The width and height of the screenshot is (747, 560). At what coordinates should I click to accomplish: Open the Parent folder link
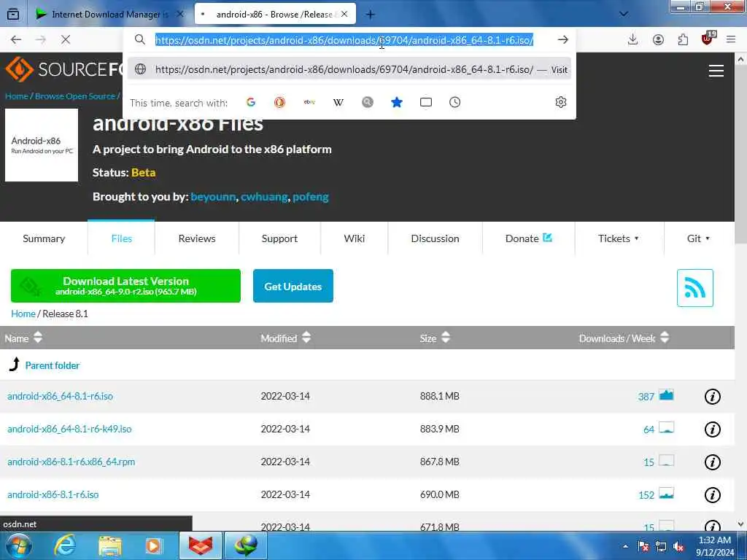coord(52,365)
